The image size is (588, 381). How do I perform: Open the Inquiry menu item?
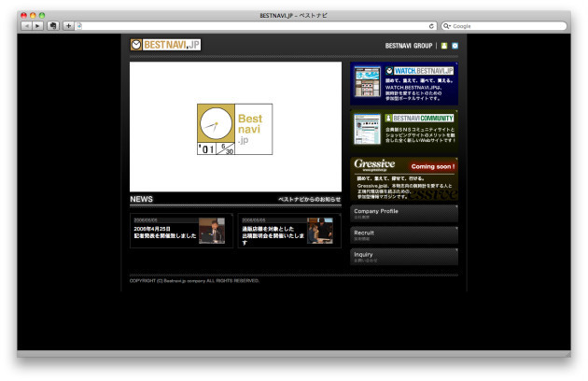pyautogui.click(x=404, y=257)
